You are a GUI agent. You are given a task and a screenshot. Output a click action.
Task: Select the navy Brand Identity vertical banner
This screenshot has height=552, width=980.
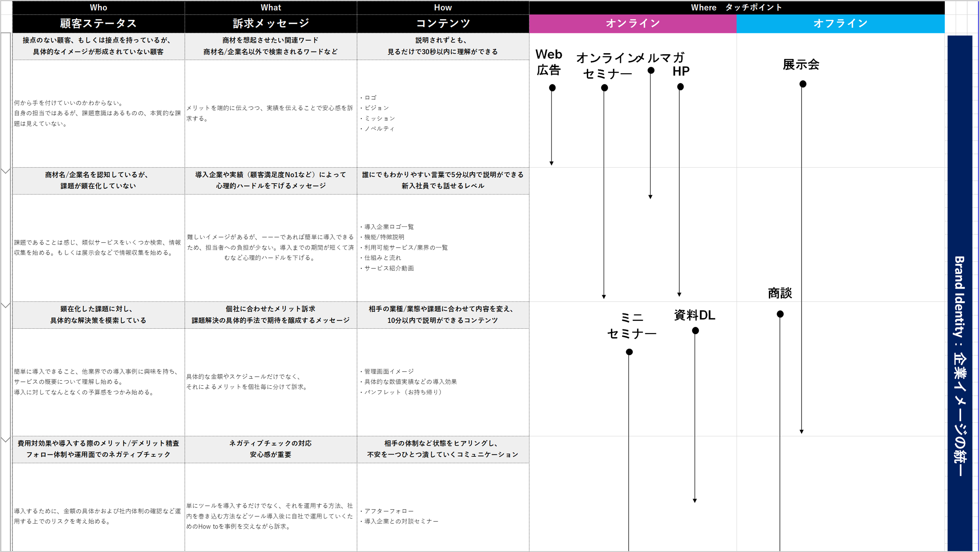960,293
